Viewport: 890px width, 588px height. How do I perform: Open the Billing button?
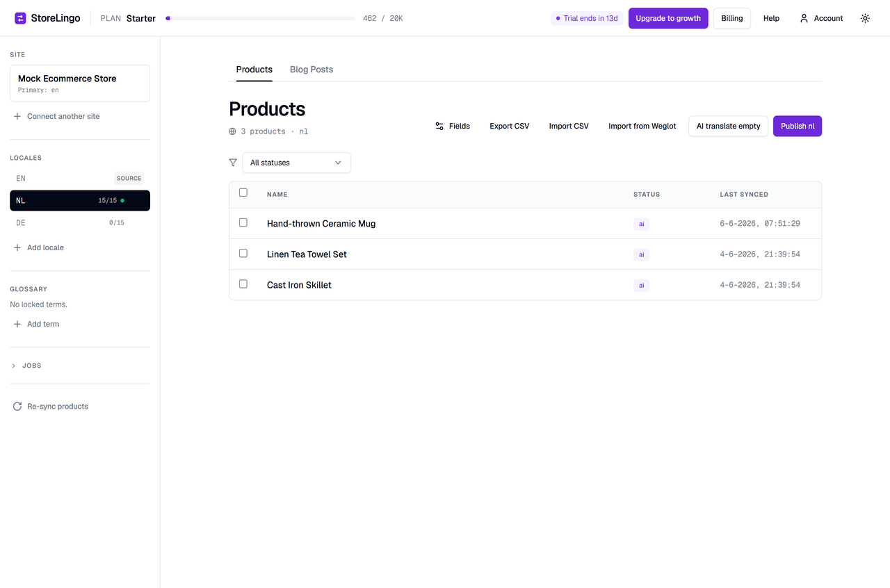point(732,18)
